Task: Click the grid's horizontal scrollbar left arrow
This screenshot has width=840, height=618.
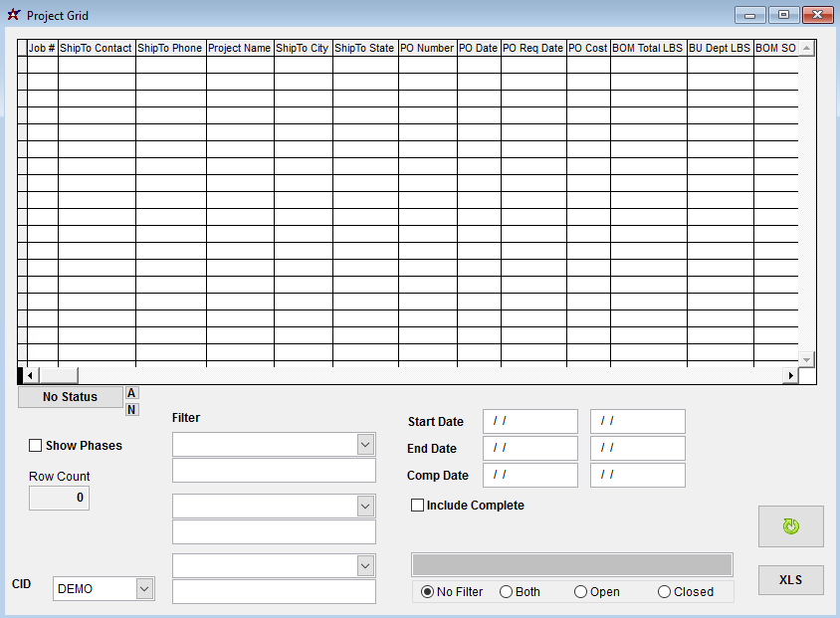Action: click(x=30, y=375)
